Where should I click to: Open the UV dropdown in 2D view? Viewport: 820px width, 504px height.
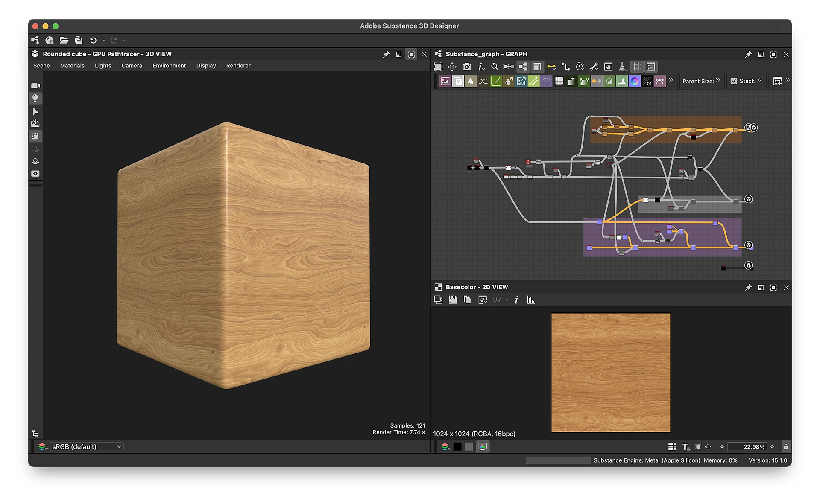(500, 300)
